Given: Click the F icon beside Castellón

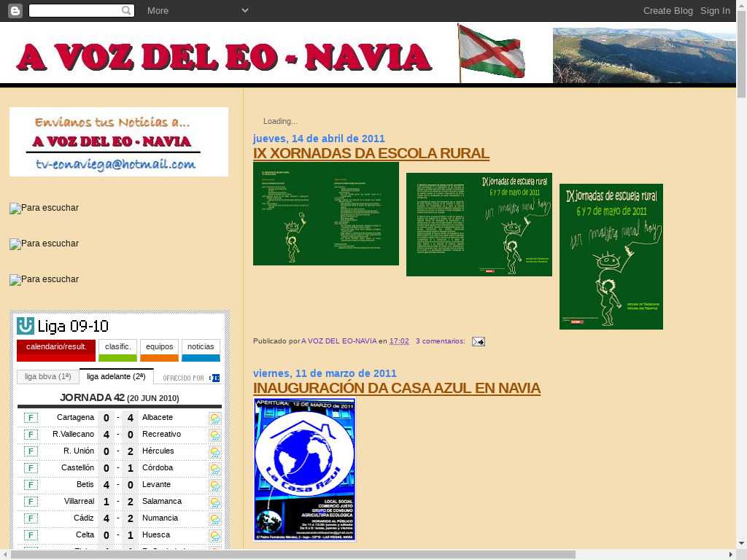Looking at the screenshot, I should (x=31, y=468).
